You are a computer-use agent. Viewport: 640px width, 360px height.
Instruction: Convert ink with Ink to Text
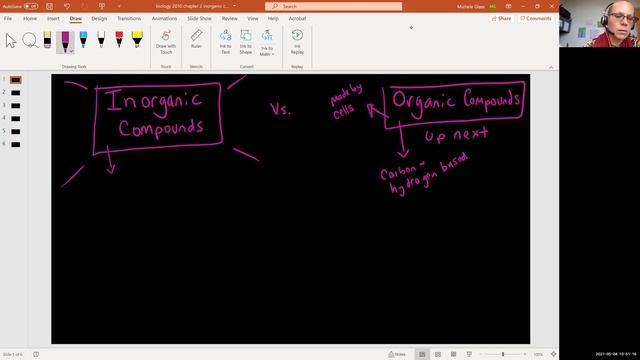pos(225,42)
